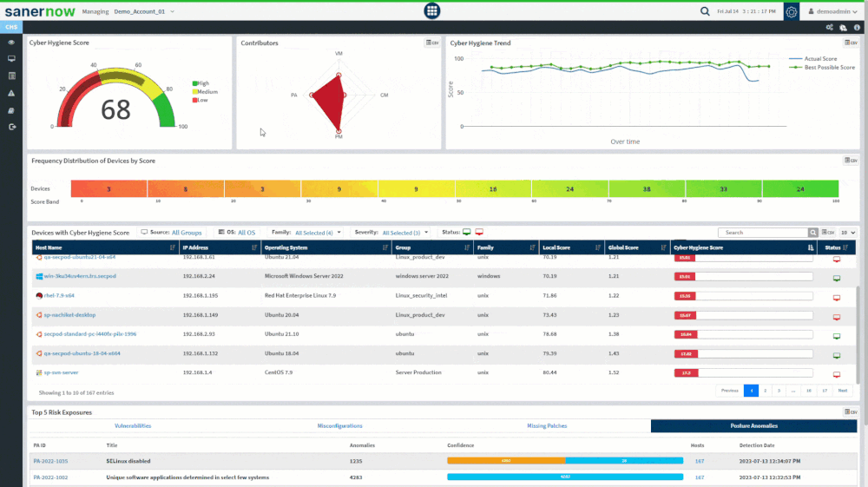
Task: Go to page 3 of devices table
Action: [779, 391]
